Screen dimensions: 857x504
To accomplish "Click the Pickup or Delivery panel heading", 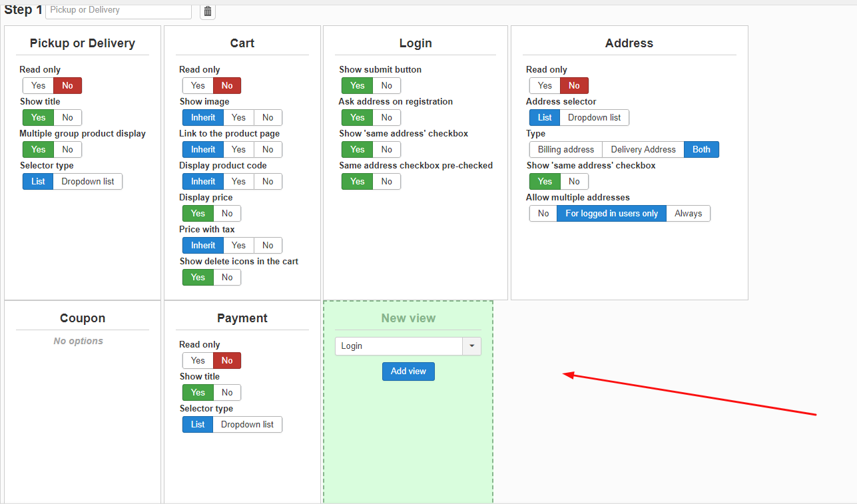I will coord(83,43).
